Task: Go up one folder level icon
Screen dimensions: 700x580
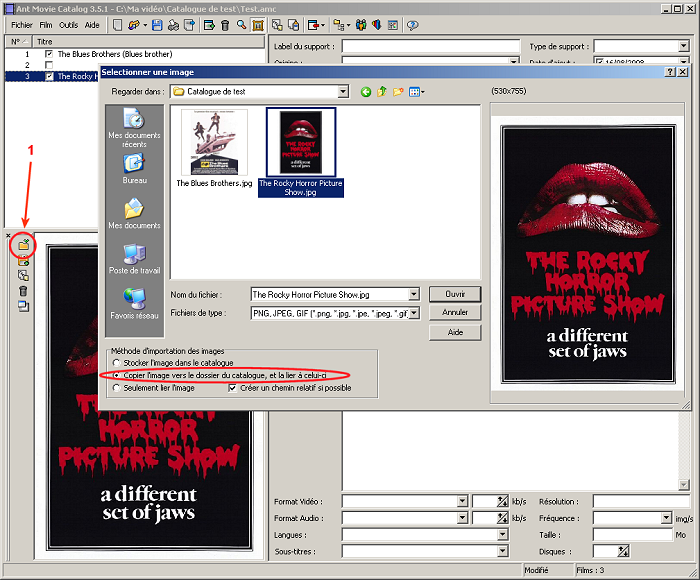Action: pos(382,92)
